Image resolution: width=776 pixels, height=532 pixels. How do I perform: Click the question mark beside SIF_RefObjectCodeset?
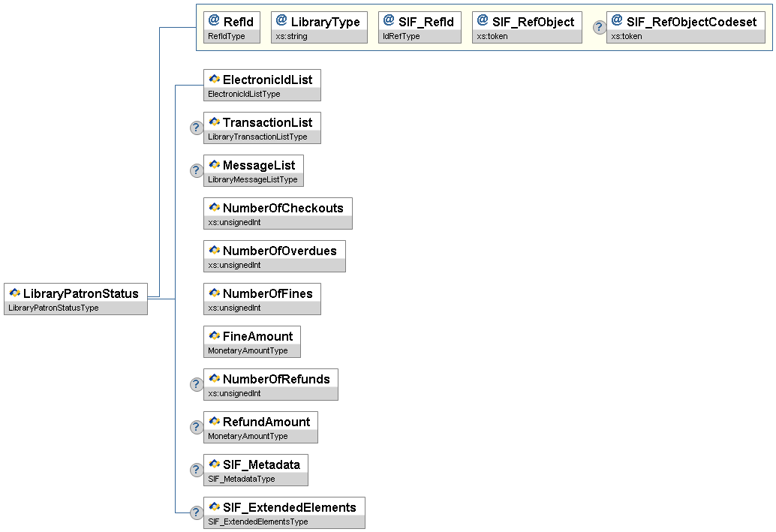coord(600,28)
